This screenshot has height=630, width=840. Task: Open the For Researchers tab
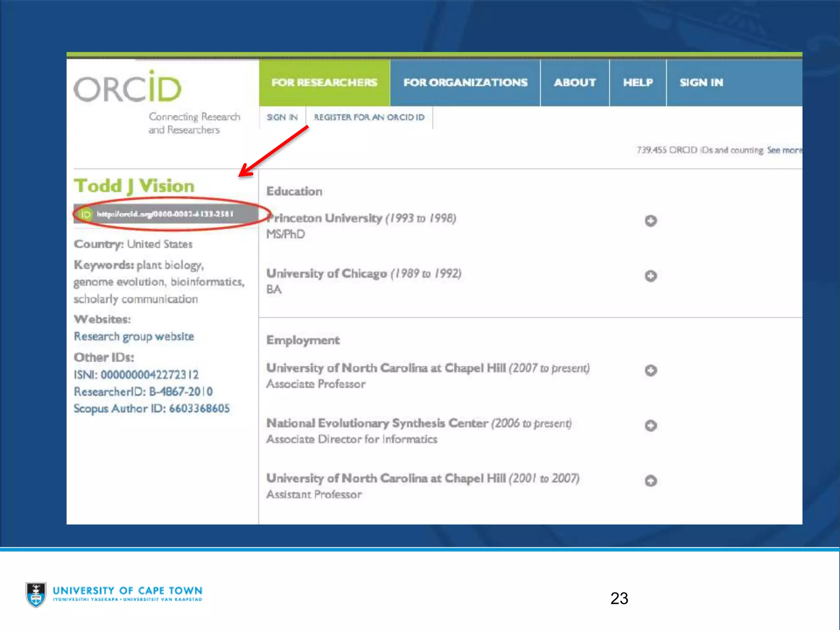tap(324, 82)
